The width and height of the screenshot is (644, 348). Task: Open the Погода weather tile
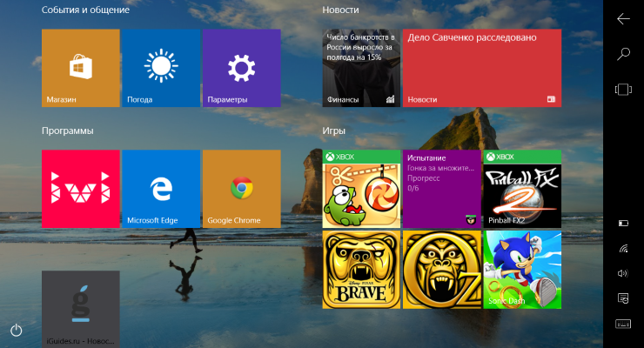click(160, 68)
